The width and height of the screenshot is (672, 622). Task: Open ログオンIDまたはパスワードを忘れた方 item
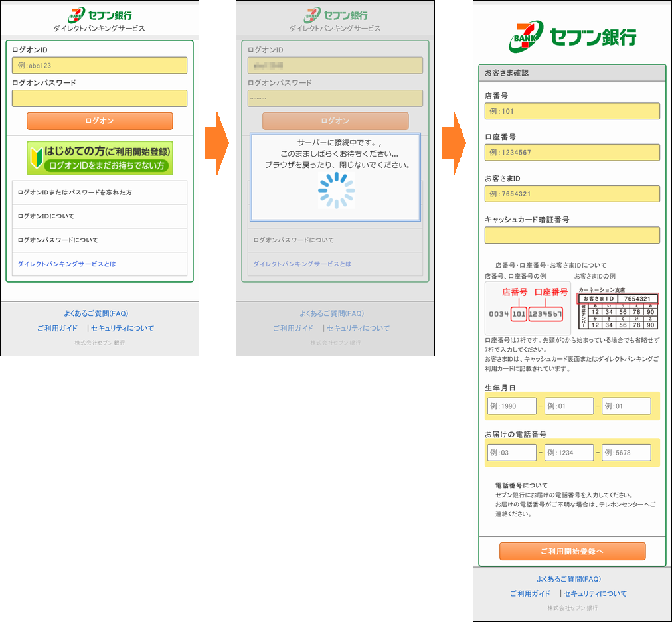(100, 193)
